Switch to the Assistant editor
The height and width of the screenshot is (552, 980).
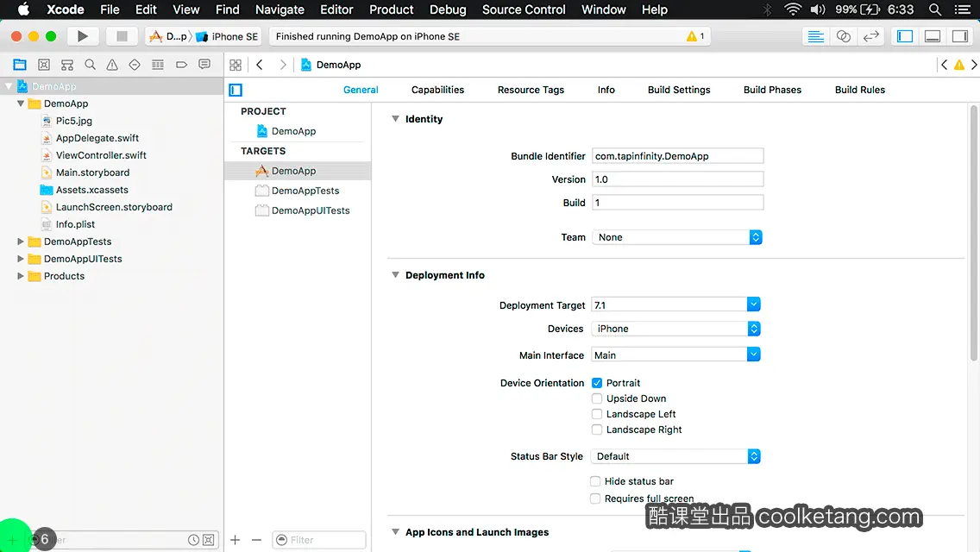(x=843, y=36)
